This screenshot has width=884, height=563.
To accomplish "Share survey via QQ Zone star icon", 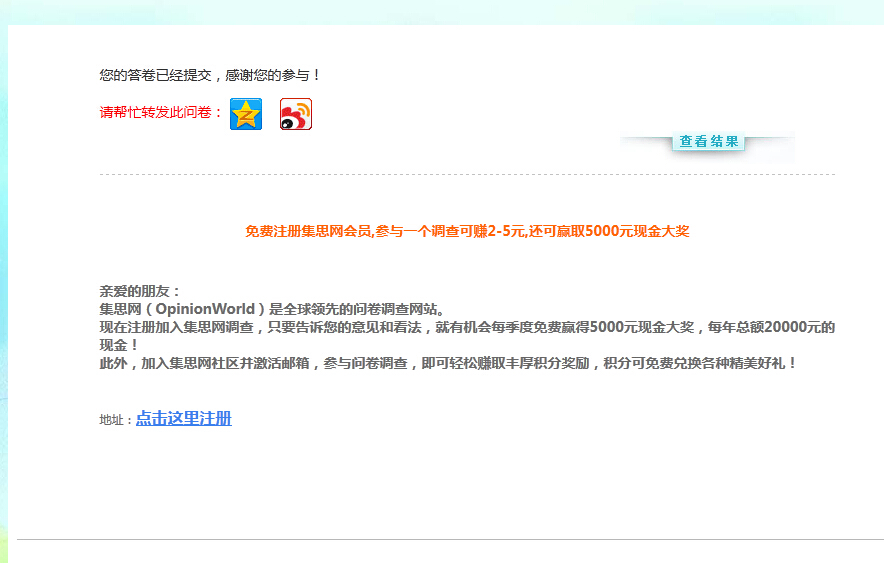I will [x=246, y=114].
